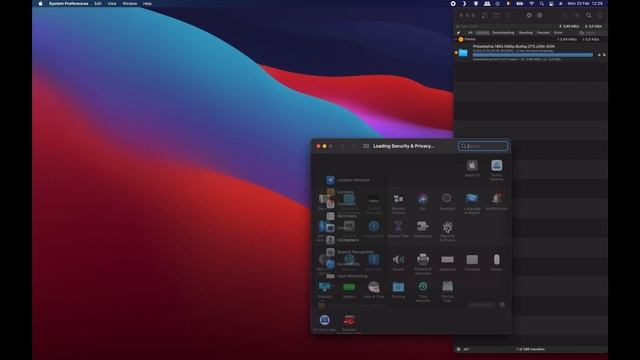Show Paused transfers in torrent window
Image resolution: width=640 pixels, height=360 pixels.
click(x=543, y=33)
